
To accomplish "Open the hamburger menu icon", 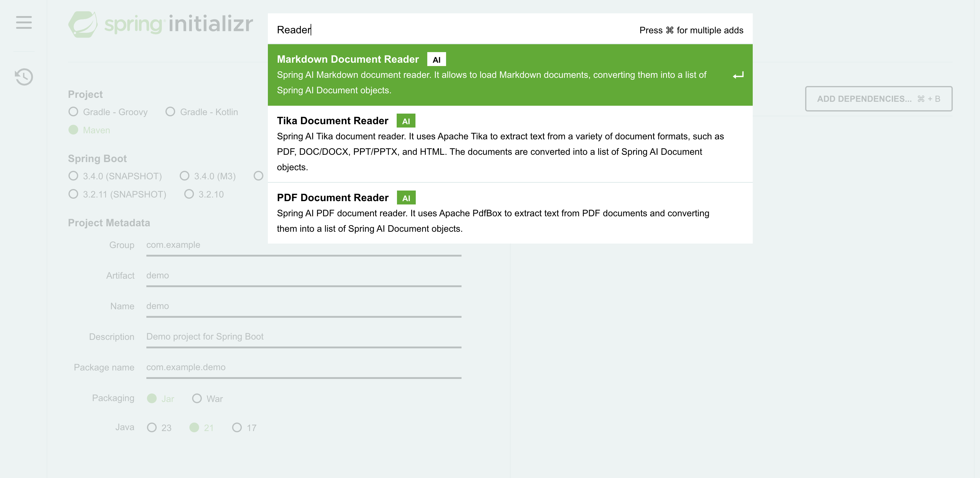I will click(x=24, y=22).
